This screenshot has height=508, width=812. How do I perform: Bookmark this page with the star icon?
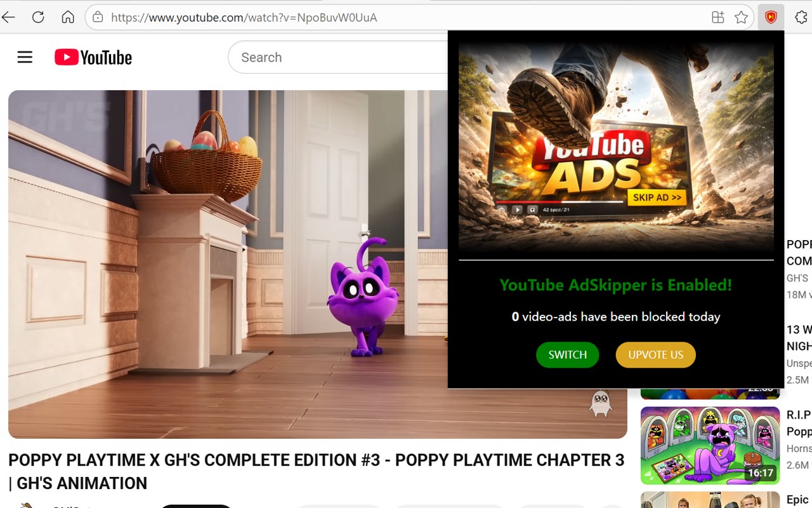tap(741, 17)
